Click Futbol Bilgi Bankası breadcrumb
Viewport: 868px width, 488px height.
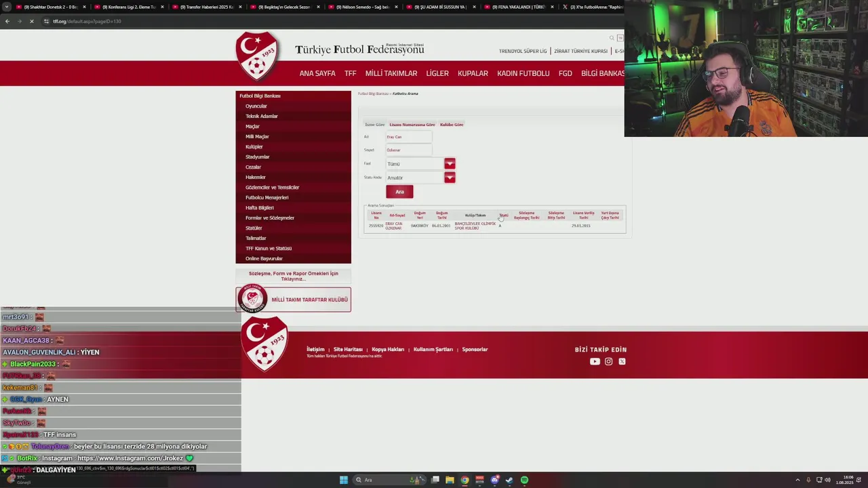(x=373, y=94)
